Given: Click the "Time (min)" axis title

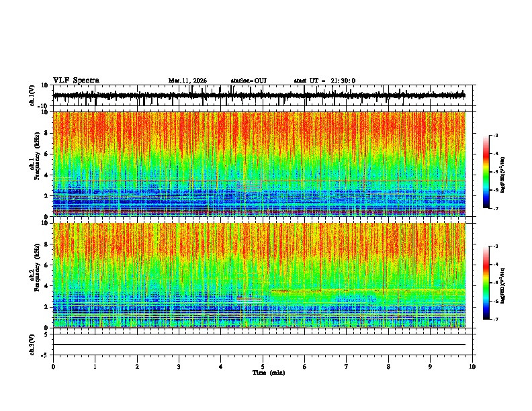Looking at the screenshot, I should point(269,373).
